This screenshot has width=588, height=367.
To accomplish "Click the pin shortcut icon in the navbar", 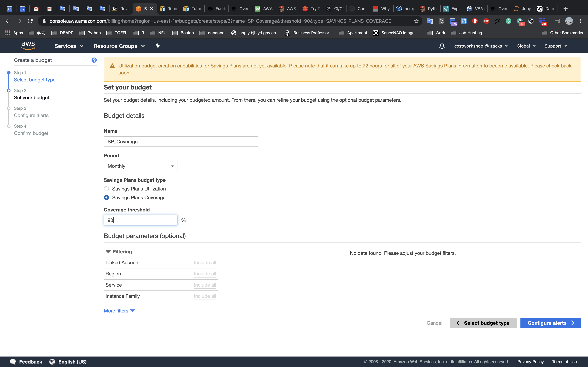I will point(158,46).
